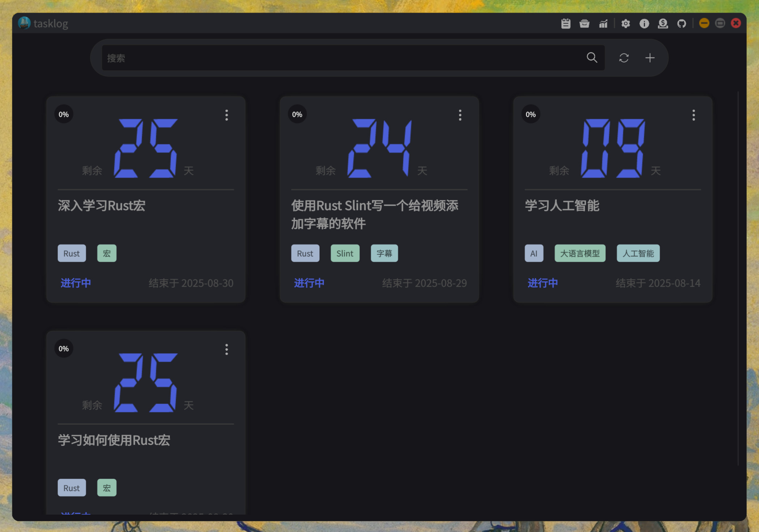The height and width of the screenshot is (532, 759).
Task: Open the archive box icon
Action: (584, 23)
